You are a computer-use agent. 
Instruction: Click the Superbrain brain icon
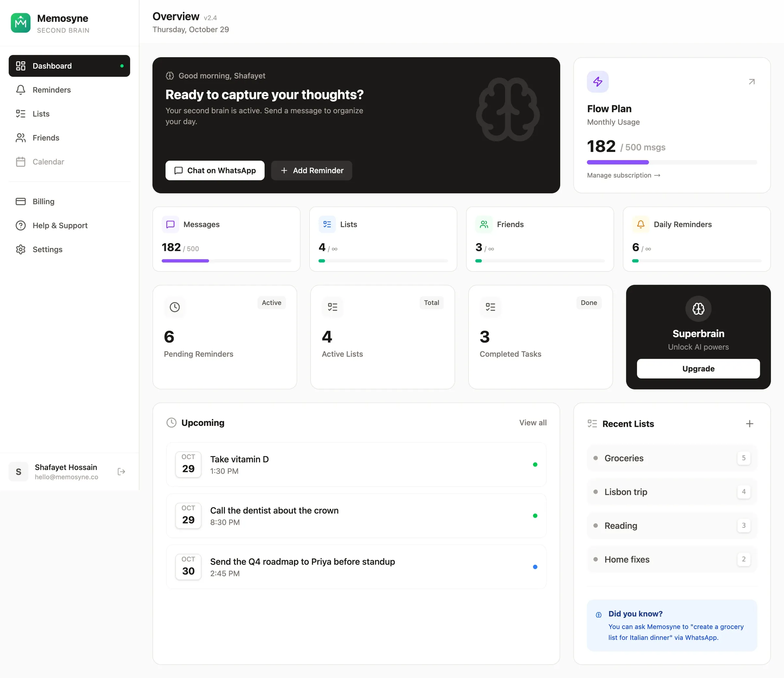click(x=698, y=309)
